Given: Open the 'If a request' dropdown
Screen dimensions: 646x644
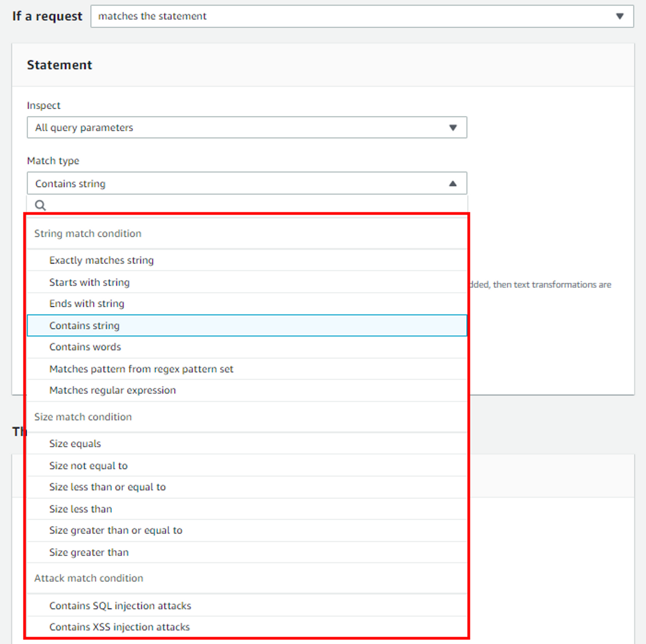Looking at the screenshot, I should click(x=362, y=16).
